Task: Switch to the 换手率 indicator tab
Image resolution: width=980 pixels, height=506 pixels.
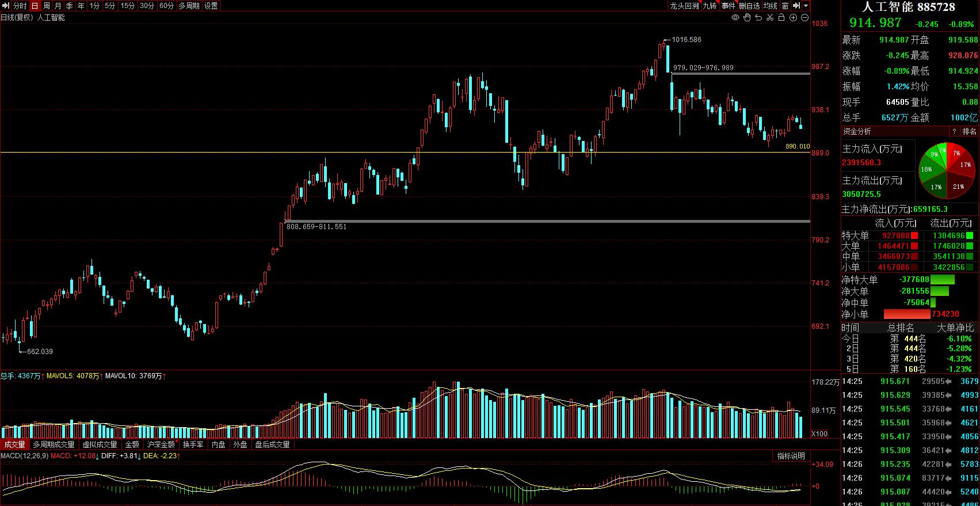Action: (x=193, y=444)
